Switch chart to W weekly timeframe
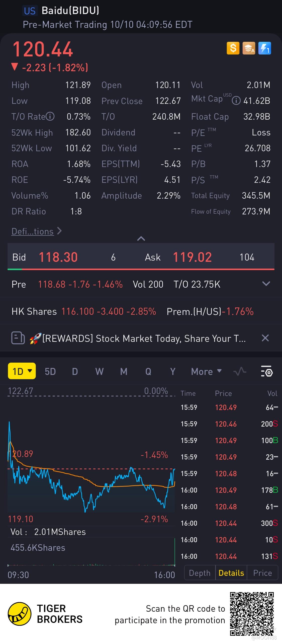 point(99,371)
